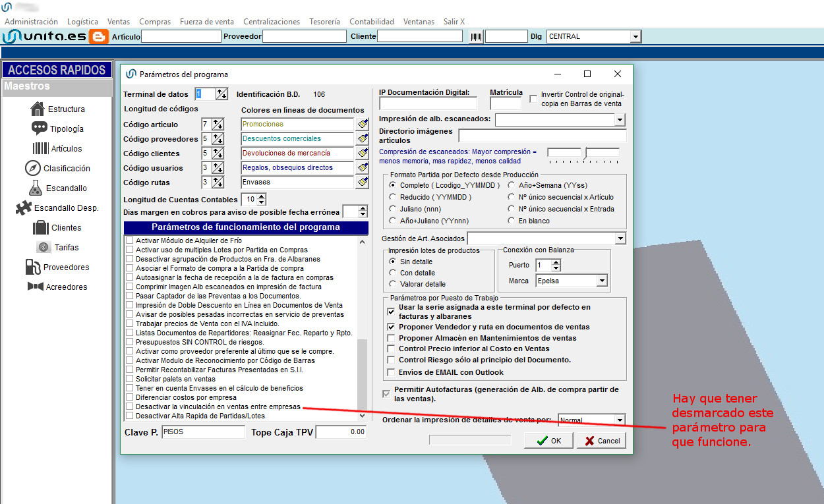Open the Administración menu
The image size is (824, 504).
pyautogui.click(x=31, y=22)
